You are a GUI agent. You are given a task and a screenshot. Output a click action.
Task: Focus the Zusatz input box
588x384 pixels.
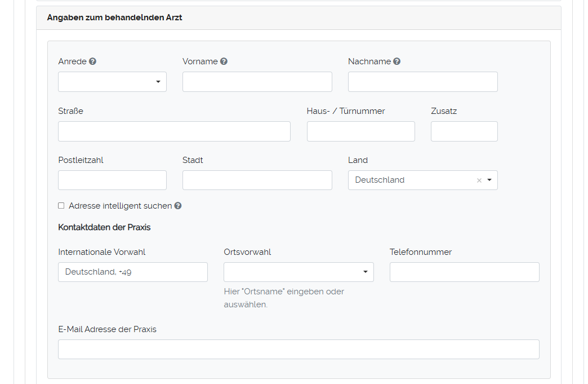click(x=464, y=131)
